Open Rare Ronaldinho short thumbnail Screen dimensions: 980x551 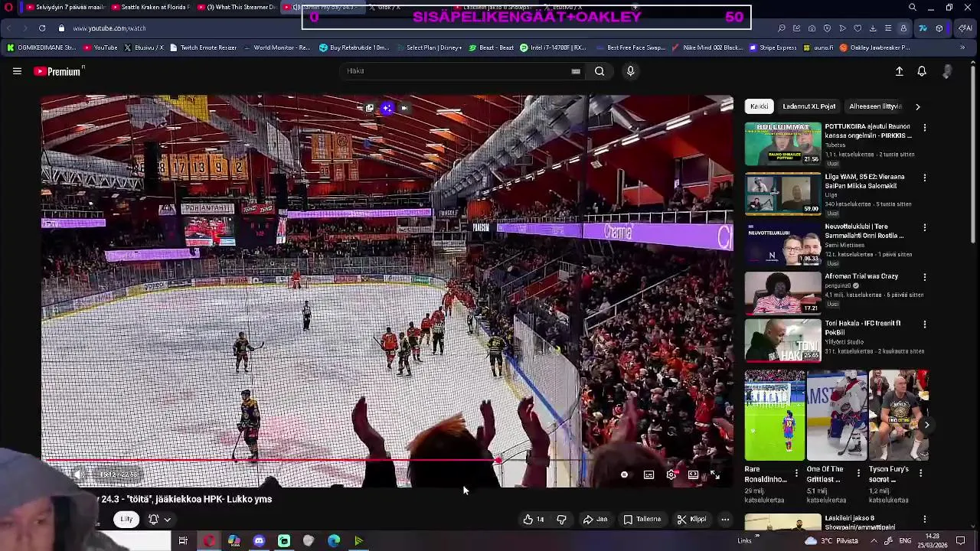[x=775, y=416]
